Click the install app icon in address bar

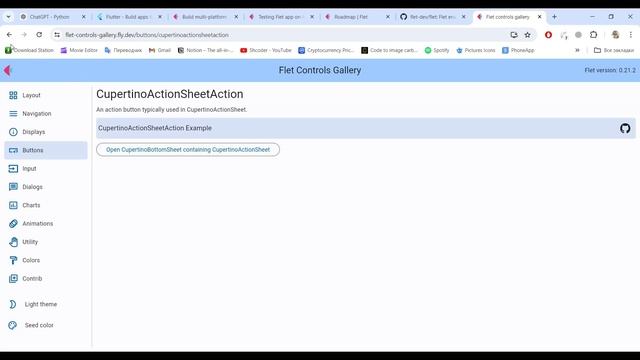pyautogui.click(x=513, y=35)
